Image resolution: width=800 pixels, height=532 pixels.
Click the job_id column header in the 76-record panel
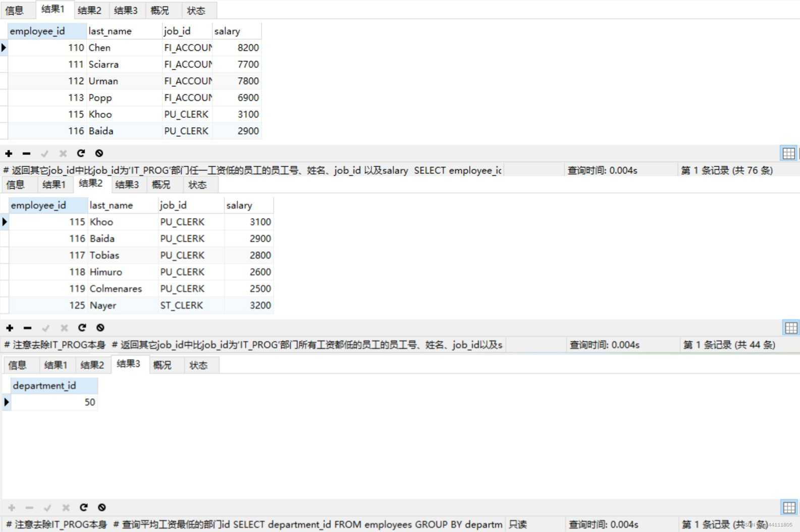(x=187, y=31)
